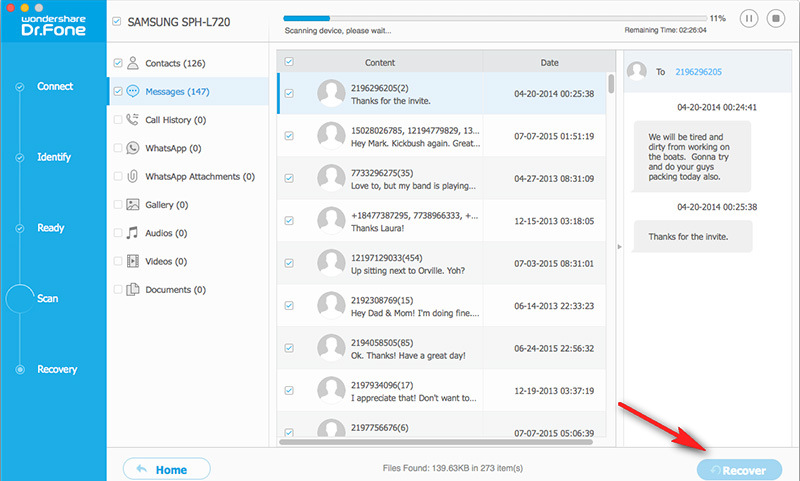Tick the Call History (0) checkbox
Image resolution: width=800 pixels, height=481 pixels.
[x=118, y=119]
